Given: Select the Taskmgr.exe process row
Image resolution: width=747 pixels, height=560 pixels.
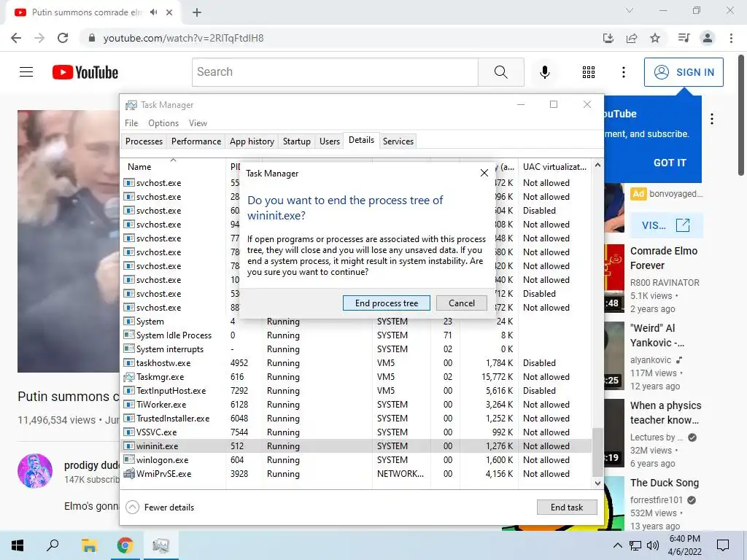Looking at the screenshot, I should (x=356, y=377).
